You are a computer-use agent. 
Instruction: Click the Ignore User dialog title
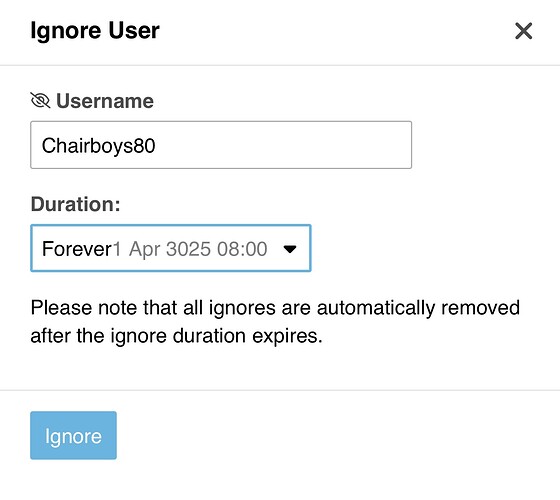95,31
